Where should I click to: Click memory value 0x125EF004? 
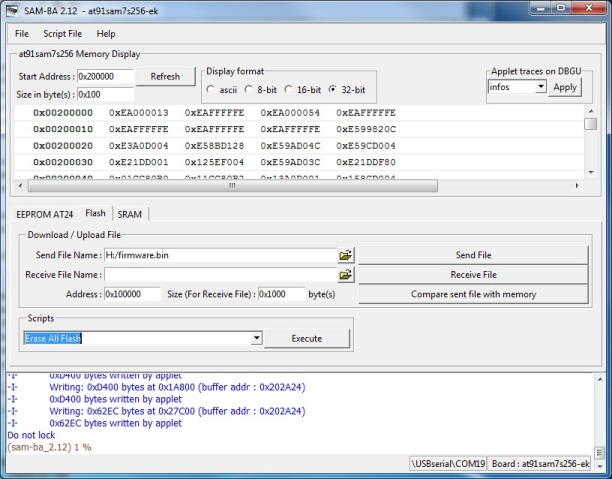pyautogui.click(x=214, y=162)
